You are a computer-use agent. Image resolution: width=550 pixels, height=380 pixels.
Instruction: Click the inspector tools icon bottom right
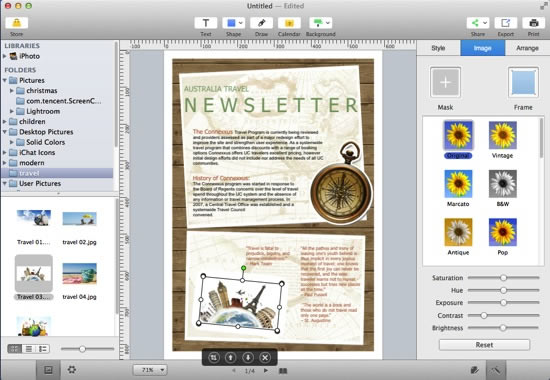pos(496,370)
